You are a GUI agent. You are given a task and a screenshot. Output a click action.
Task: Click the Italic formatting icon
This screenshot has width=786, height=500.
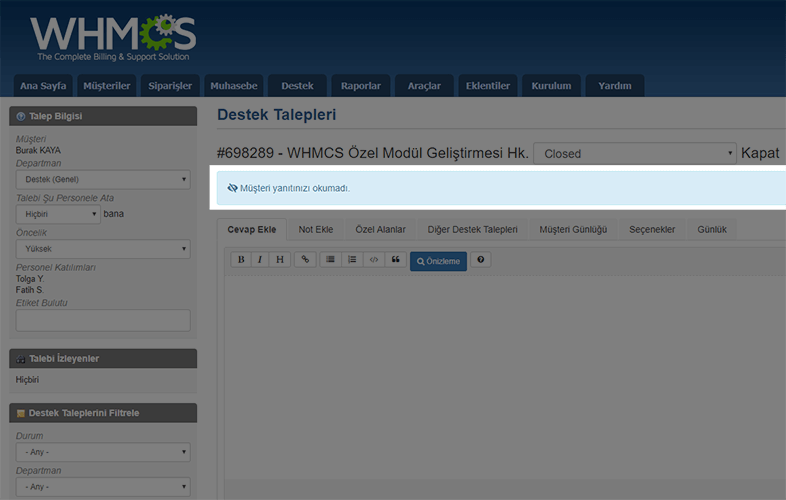[x=260, y=259]
